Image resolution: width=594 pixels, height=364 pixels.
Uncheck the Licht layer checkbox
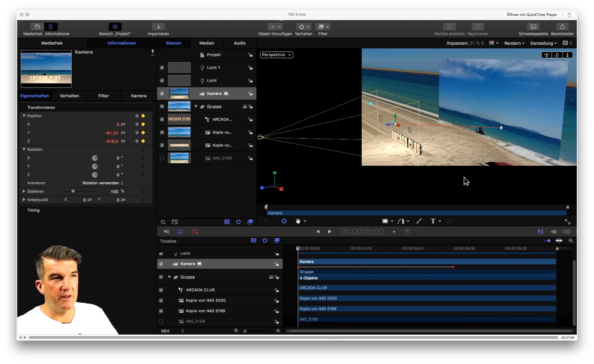pos(162,81)
